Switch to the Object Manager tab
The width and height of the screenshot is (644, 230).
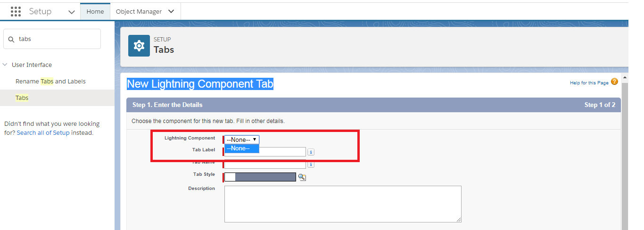(139, 11)
